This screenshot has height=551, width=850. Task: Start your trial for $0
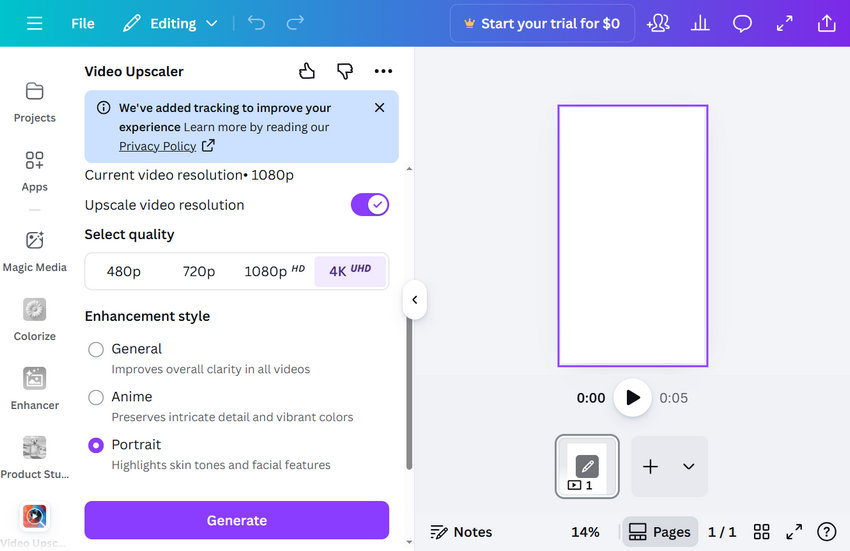pos(542,23)
